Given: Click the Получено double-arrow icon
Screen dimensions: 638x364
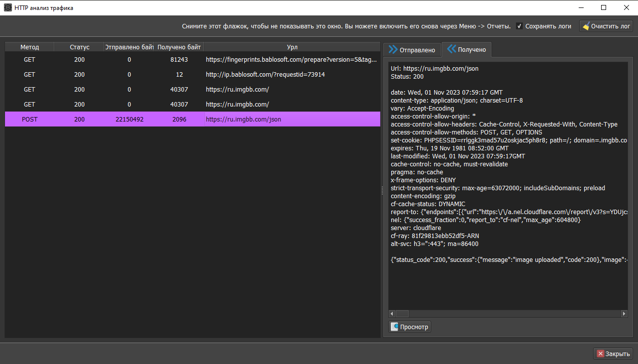Looking at the screenshot, I should (451, 49).
